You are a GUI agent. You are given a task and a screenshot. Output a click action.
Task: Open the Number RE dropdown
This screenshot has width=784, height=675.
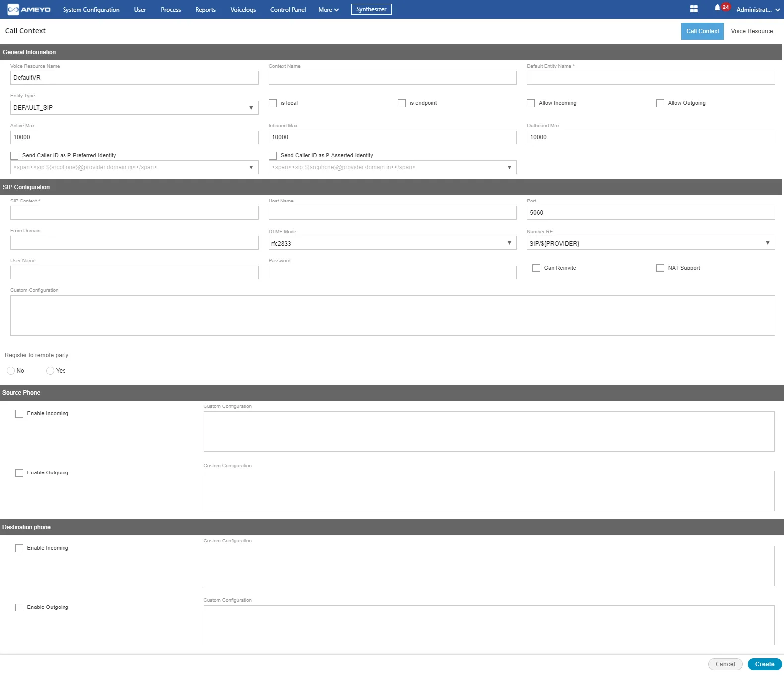651,243
